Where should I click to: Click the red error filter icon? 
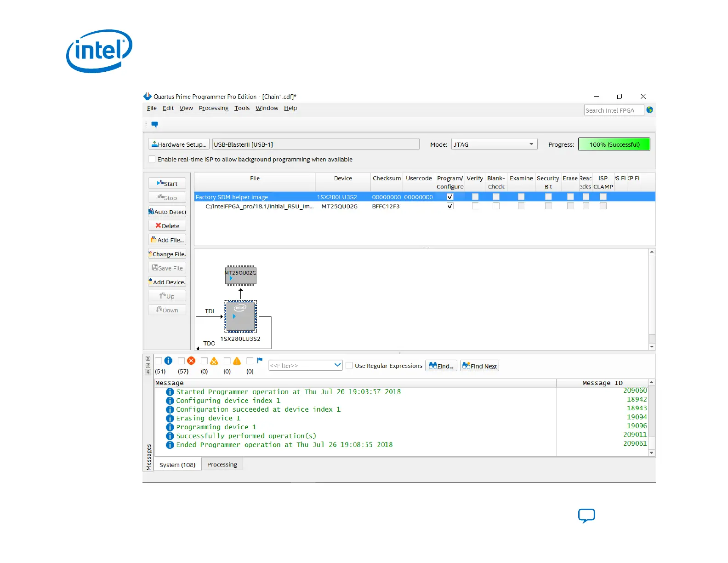pyautogui.click(x=191, y=361)
